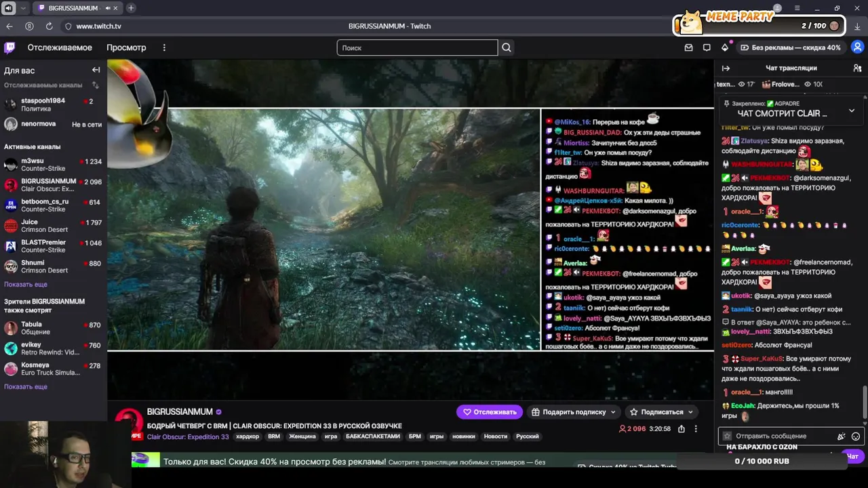The width and height of the screenshot is (868, 488).
Task: Open betboom_cs_ru channel in sidebar
Action: 53,205
